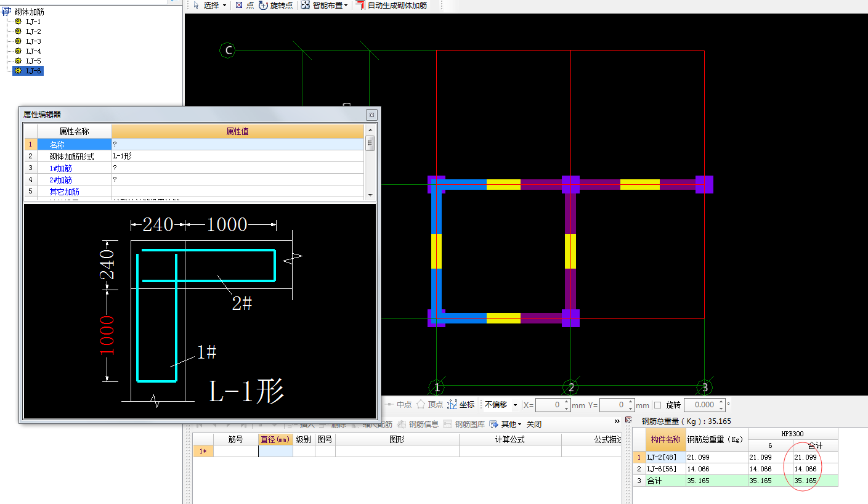Click the gear icon beside LJ-3
868x504 pixels.
click(x=18, y=41)
